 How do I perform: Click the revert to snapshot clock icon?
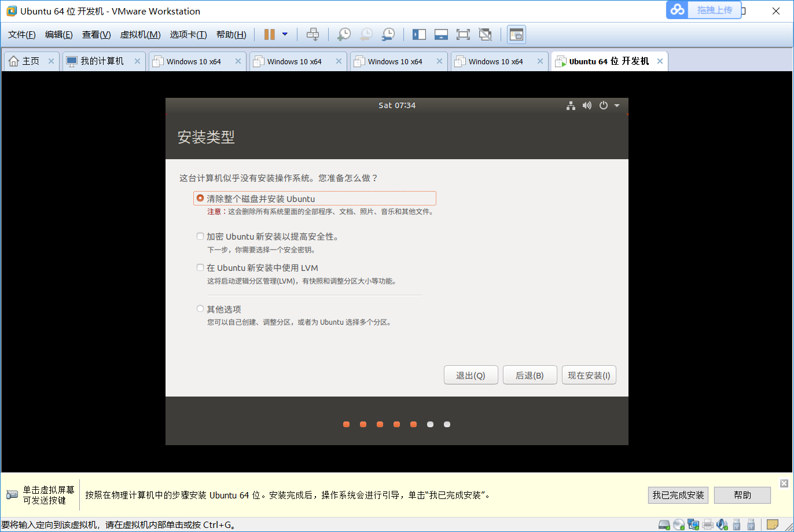[x=366, y=35]
